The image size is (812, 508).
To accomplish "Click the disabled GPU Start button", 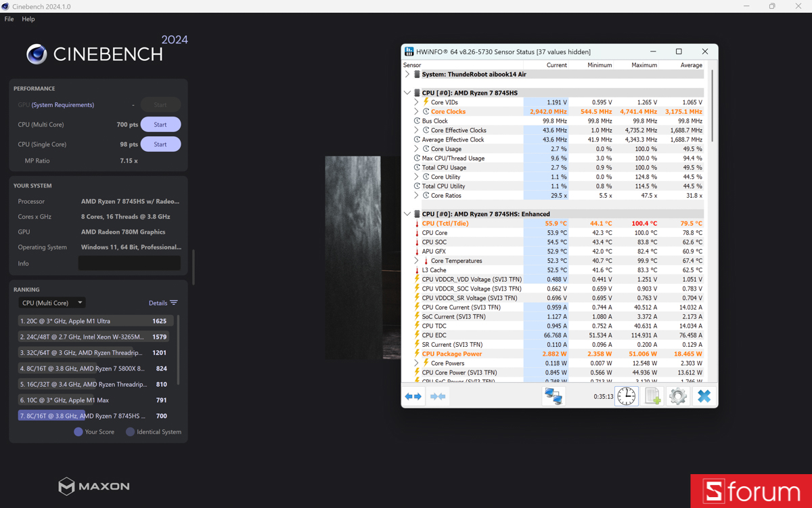I will coord(160,105).
